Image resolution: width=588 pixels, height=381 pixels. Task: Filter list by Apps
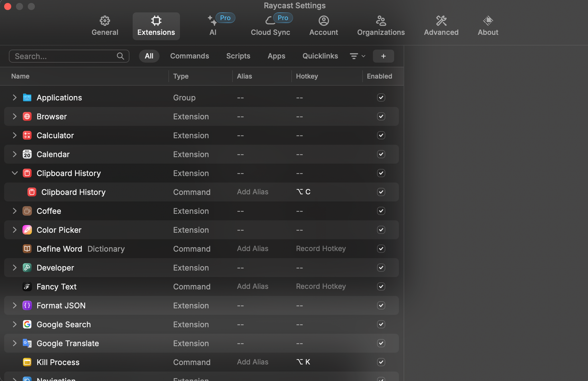click(276, 56)
